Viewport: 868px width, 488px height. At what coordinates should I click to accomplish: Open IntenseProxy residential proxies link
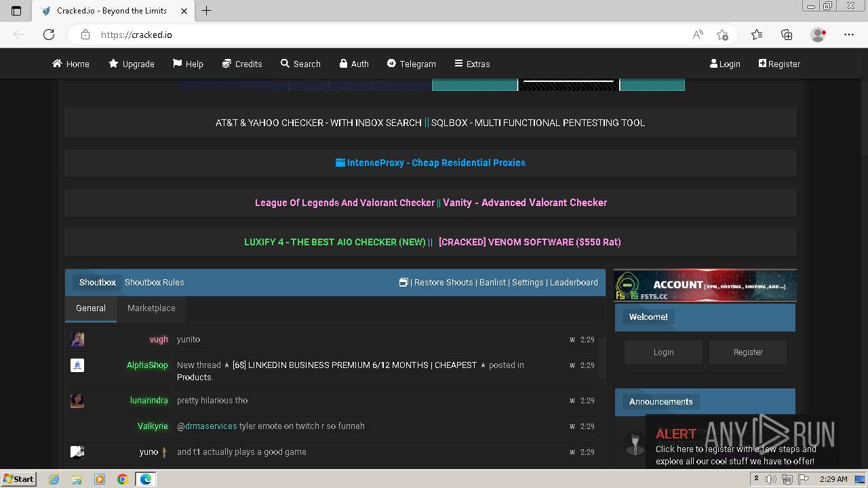pos(431,163)
